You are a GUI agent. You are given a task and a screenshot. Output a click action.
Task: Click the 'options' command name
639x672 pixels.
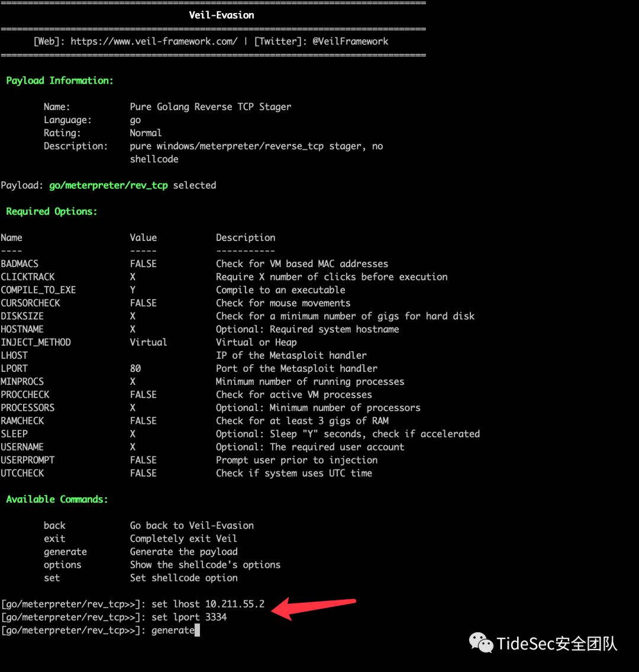click(x=63, y=565)
